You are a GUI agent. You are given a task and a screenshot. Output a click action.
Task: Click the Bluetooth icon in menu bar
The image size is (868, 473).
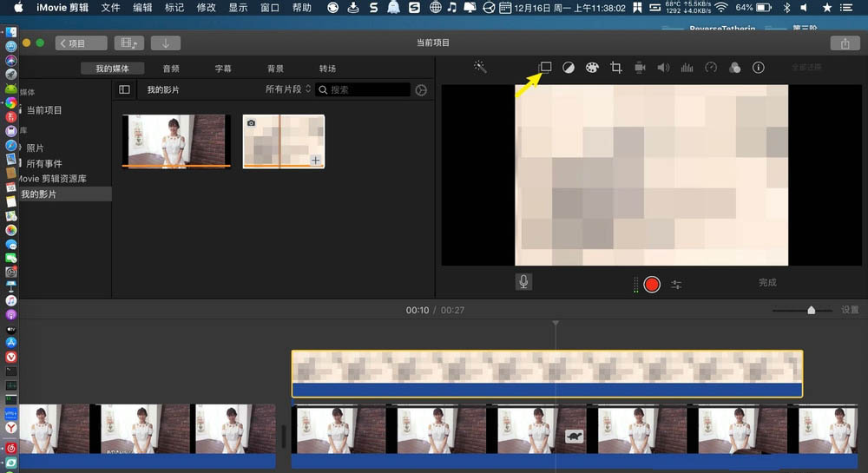point(787,8)
